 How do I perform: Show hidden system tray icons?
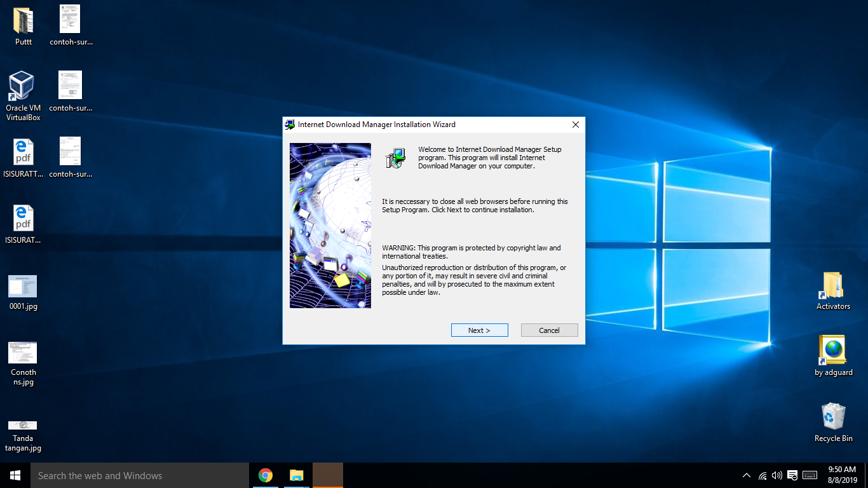[747, 475]
